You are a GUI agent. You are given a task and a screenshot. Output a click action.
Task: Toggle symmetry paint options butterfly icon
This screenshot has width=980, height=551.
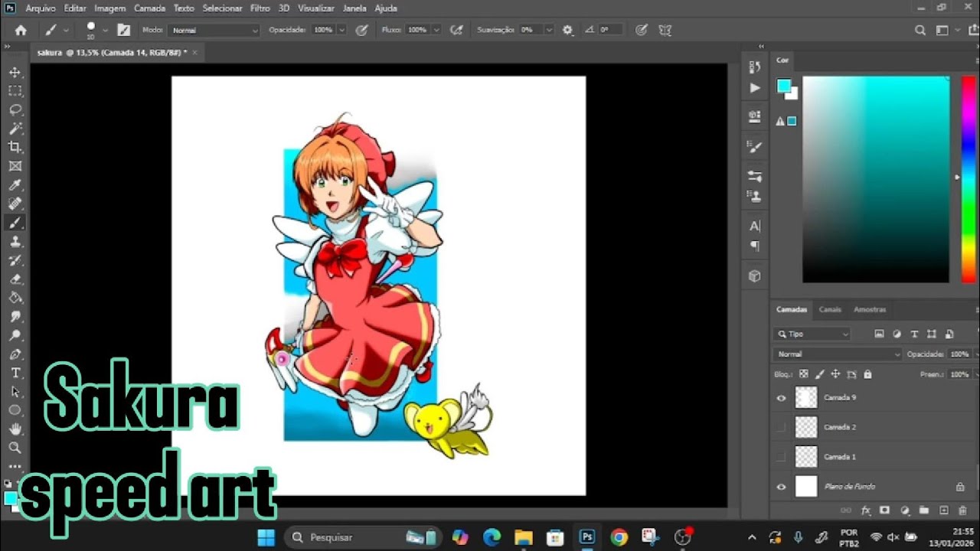tap(665, 30)
